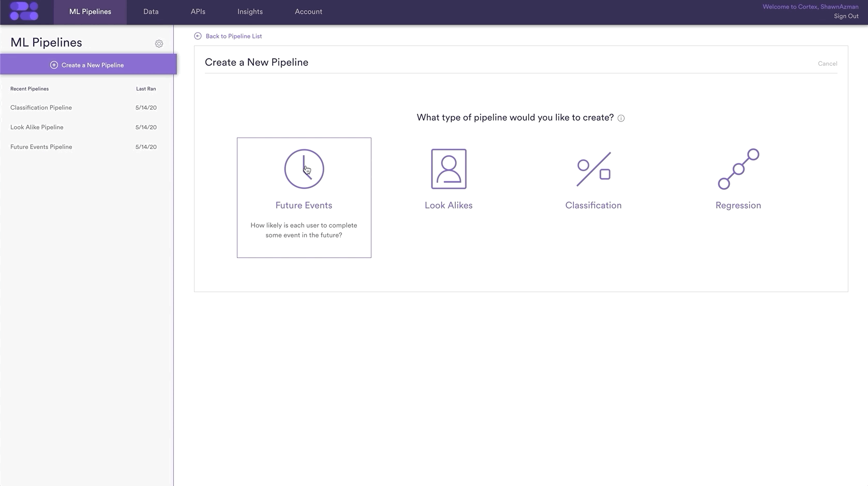Click 5/14/20 date of Classification Pipeline
This screenshot has height=486, width=868.
click(x=146, y=108)
